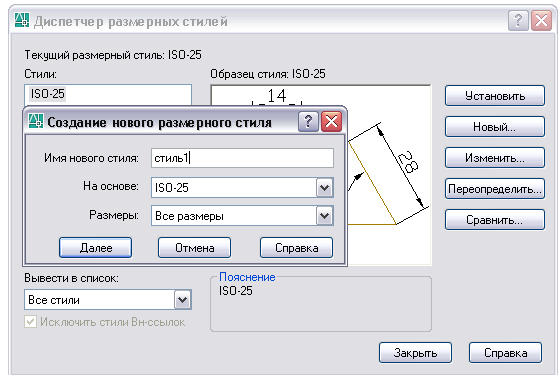
Task: Click the AutoCAD icon in the Создание нового размерного стиля title bar
Action: [36, 121]
